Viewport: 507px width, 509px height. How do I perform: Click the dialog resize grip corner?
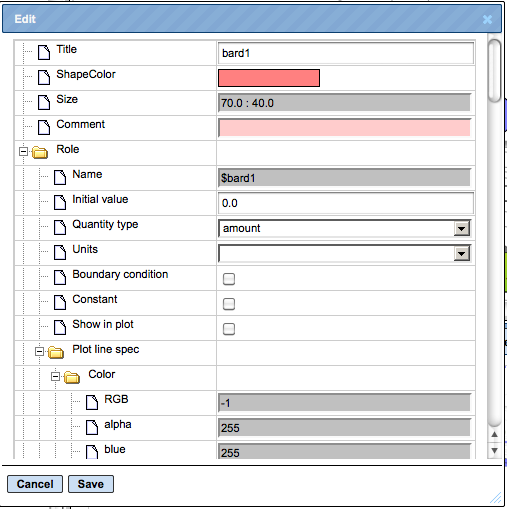tap(496, 498)
